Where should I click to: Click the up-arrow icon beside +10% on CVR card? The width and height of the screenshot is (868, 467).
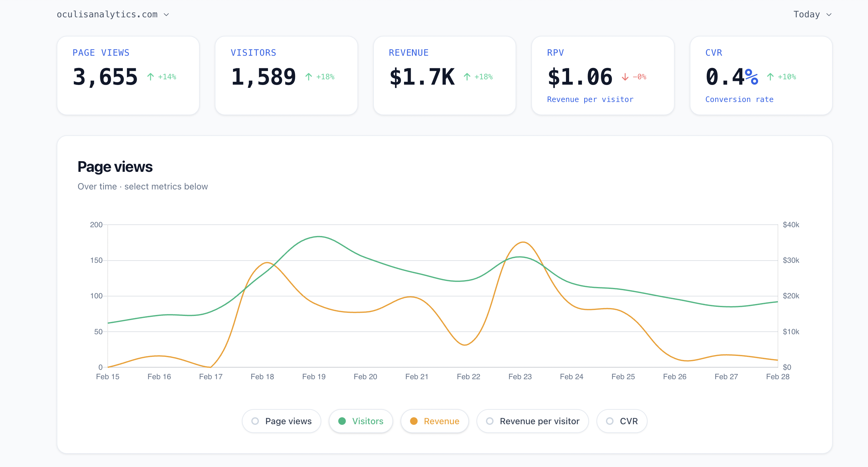pos(770,76)
